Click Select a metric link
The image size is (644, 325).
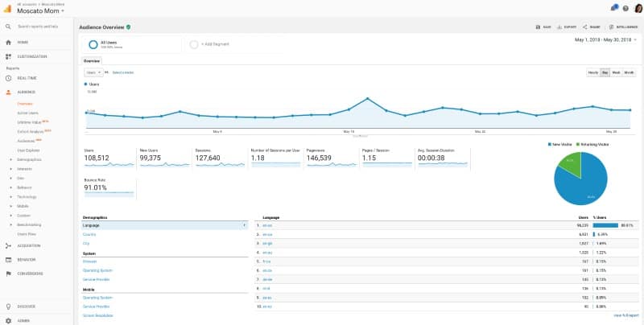pos(123,72)
